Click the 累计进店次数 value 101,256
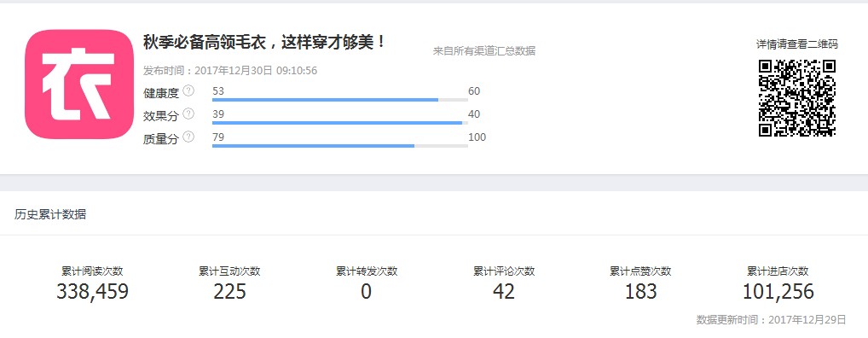The width and height of the screenshot is (868, 338). pos(778,291)
